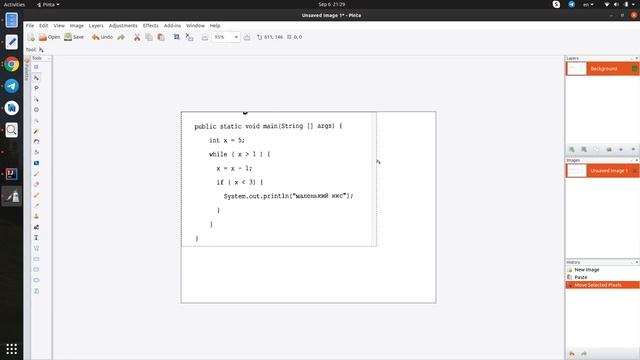Select the Gradient tool

[x=36, y=163]
